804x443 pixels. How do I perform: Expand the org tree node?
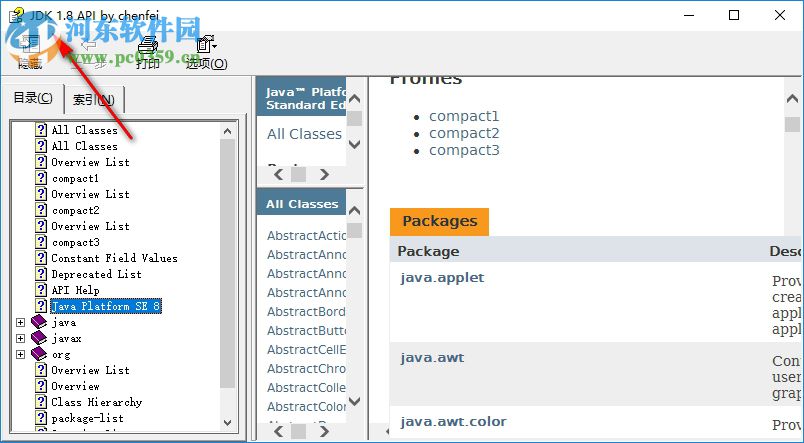[x=20, y=354]
